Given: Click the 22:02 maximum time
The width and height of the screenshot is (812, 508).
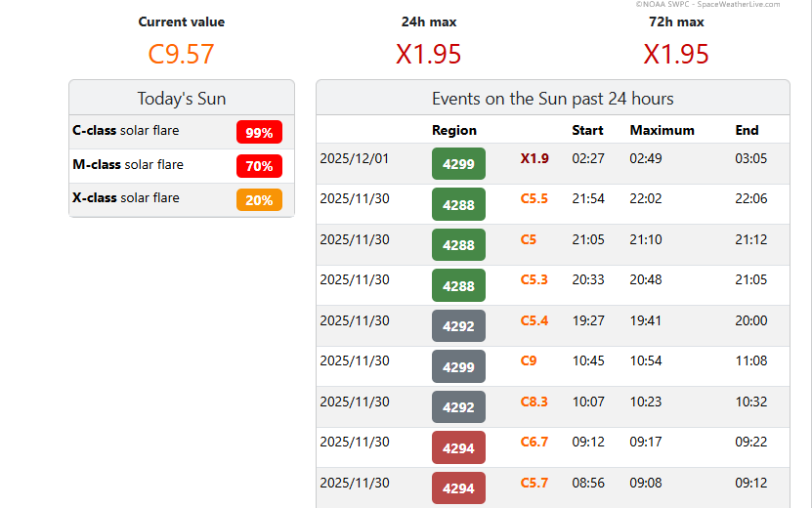Looking at the screenshot, I should click(646, 199).
